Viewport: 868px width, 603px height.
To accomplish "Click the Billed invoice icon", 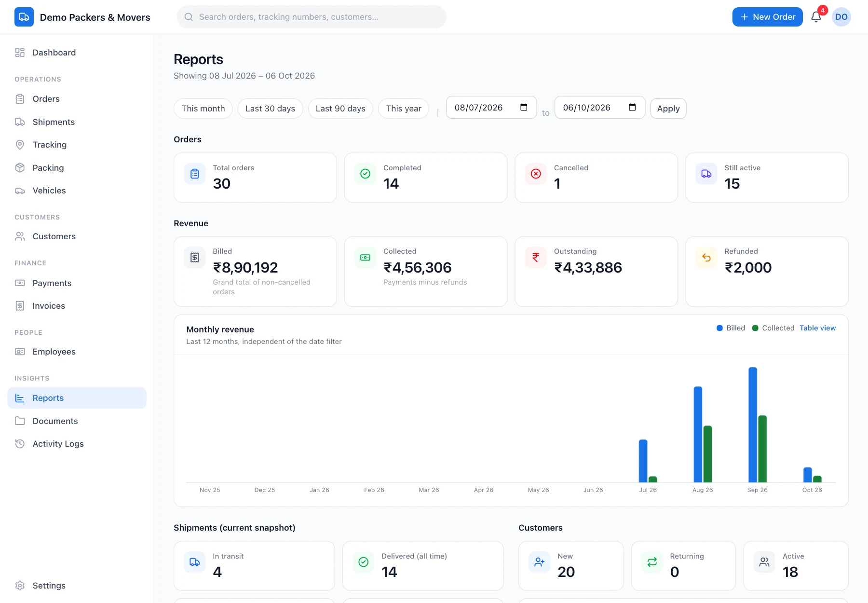I will [195, 258].
